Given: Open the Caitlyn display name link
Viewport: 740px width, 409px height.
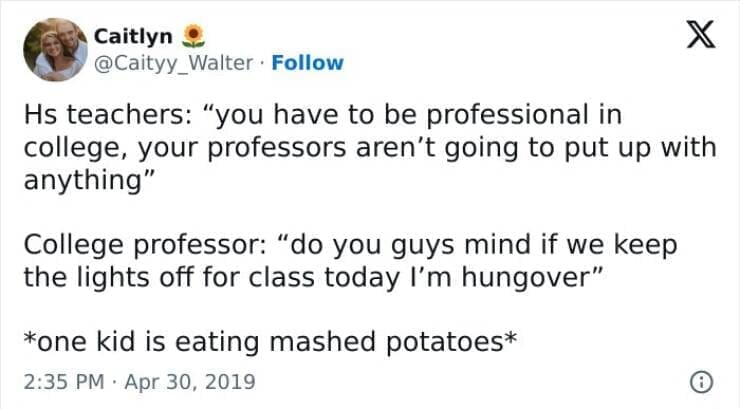Looking at the screenshot, I should [132, 36].
